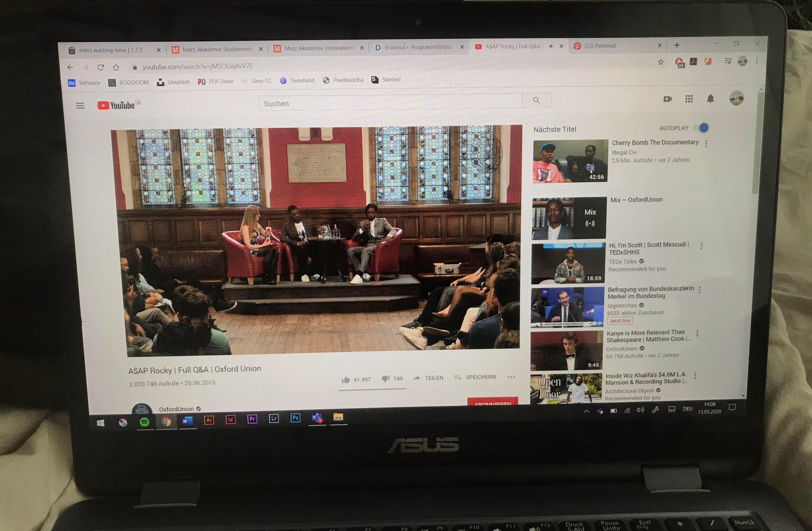
Task: Open the Trendland bookmark
Action: [x=297, y=81]
